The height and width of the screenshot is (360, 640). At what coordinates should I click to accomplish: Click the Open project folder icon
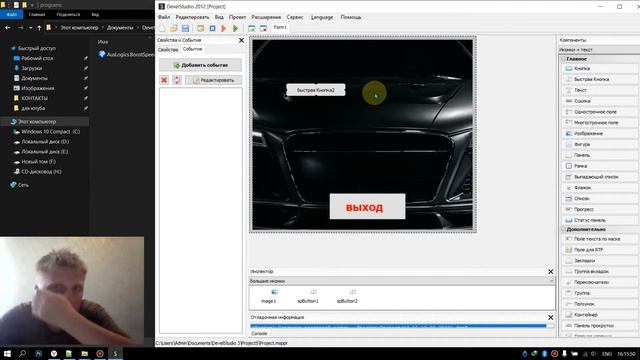coord(174,28)
